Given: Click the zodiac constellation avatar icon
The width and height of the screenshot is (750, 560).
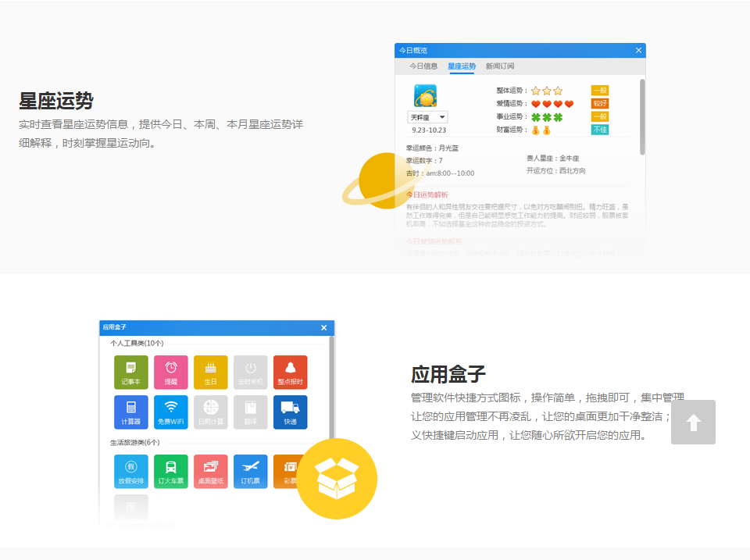Looking at the screenshot, I should point(425,95).
